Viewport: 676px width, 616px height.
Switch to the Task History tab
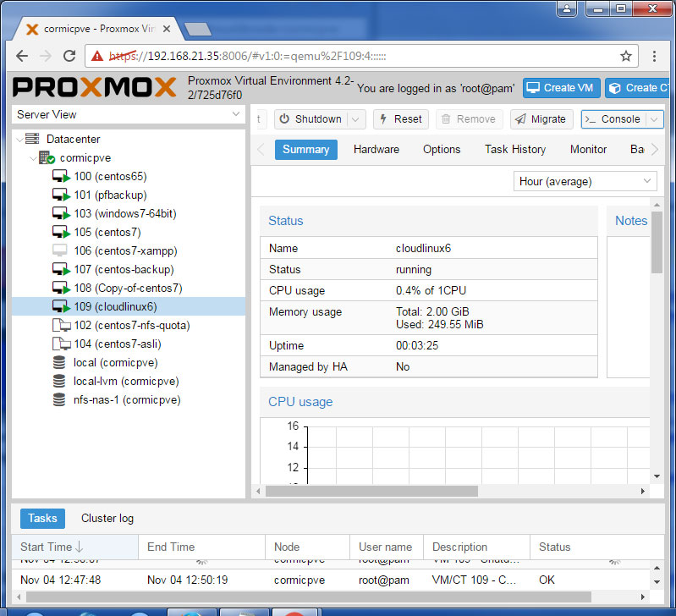coord(515,150)
